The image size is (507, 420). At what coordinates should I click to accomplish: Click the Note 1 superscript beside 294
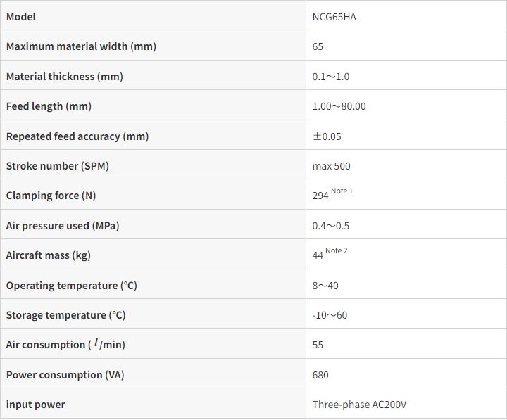342,191
